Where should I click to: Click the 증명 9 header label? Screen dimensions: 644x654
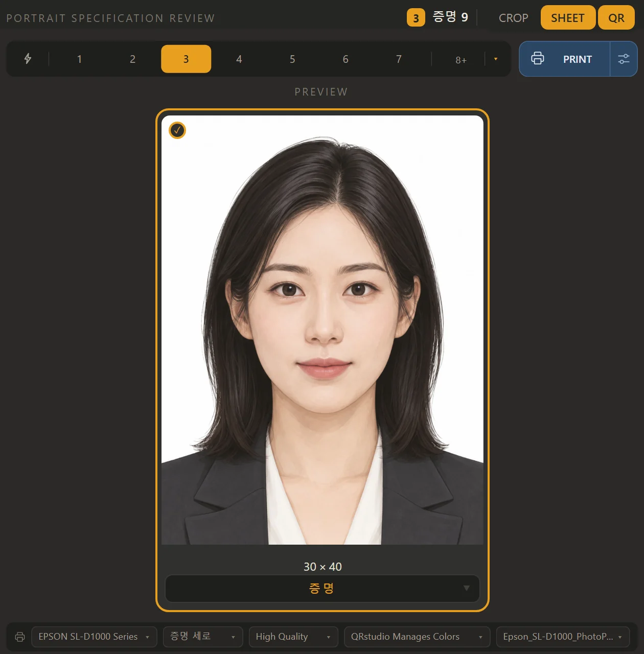coord(450,17)
